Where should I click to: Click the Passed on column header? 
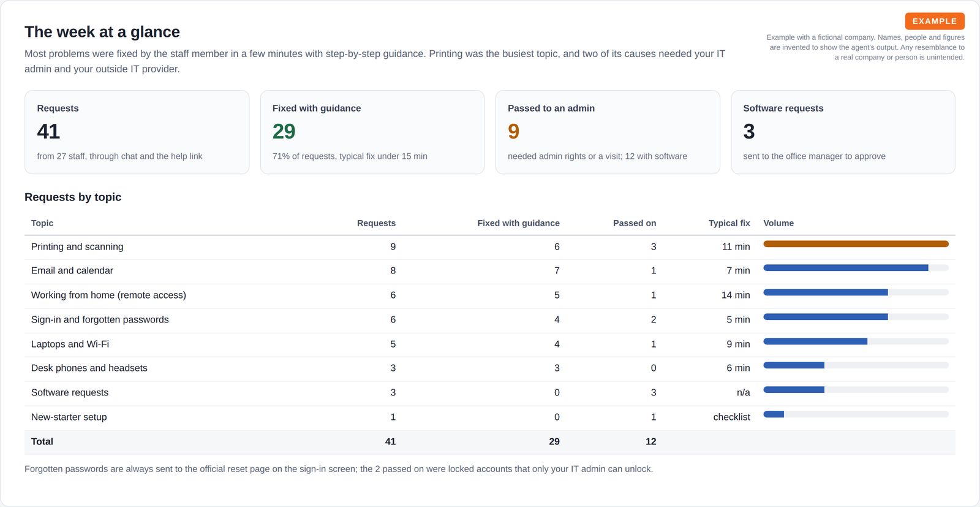click(x=635, y=223)
